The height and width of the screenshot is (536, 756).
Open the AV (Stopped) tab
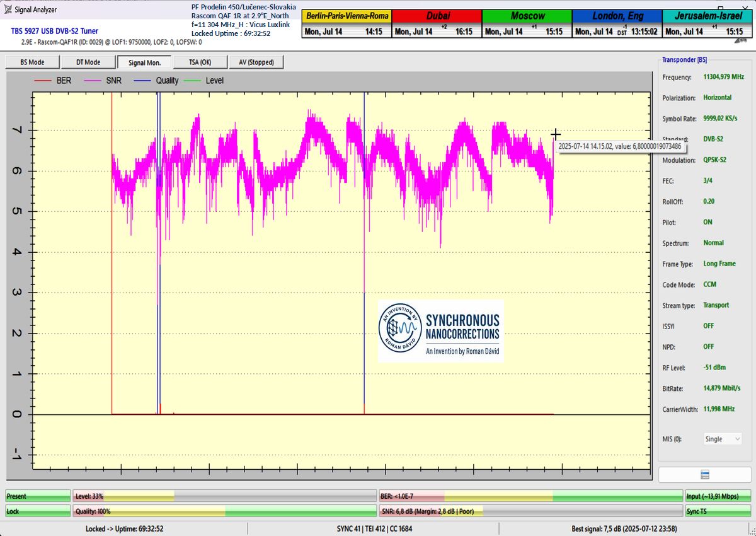[x=256, y=62]
